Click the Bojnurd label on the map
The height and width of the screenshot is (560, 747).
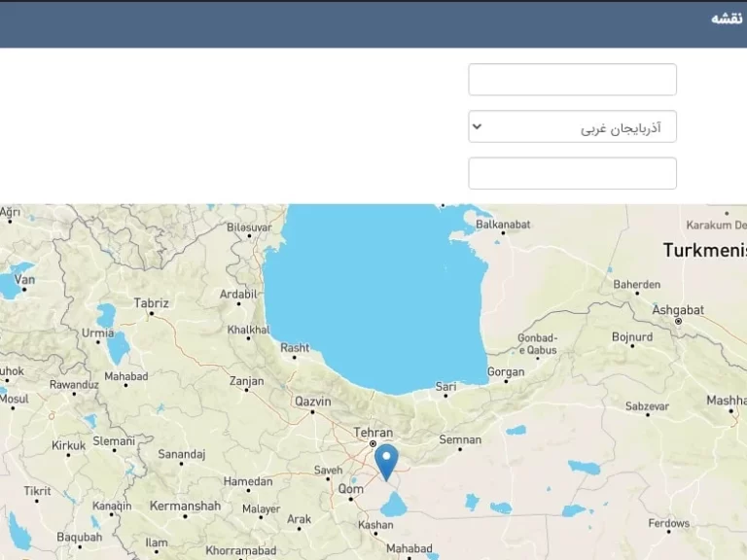click(632, 336)
